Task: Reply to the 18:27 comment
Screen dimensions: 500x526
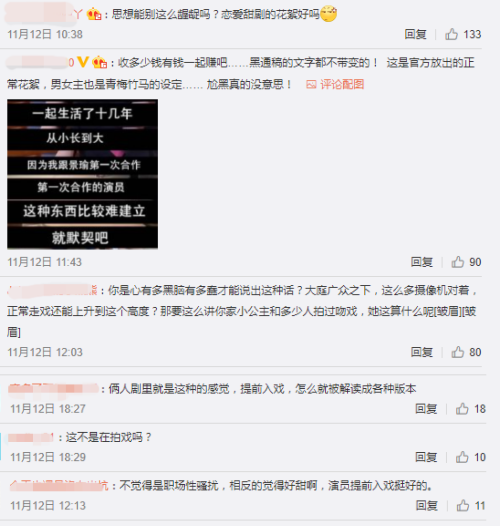Action: (x=426, y=409)
